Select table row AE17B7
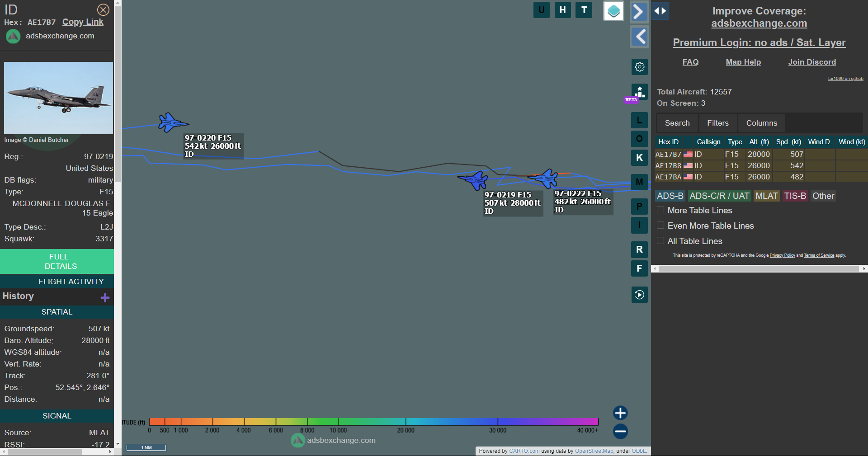Screen dimensions: 868x456 pos(761,154)
